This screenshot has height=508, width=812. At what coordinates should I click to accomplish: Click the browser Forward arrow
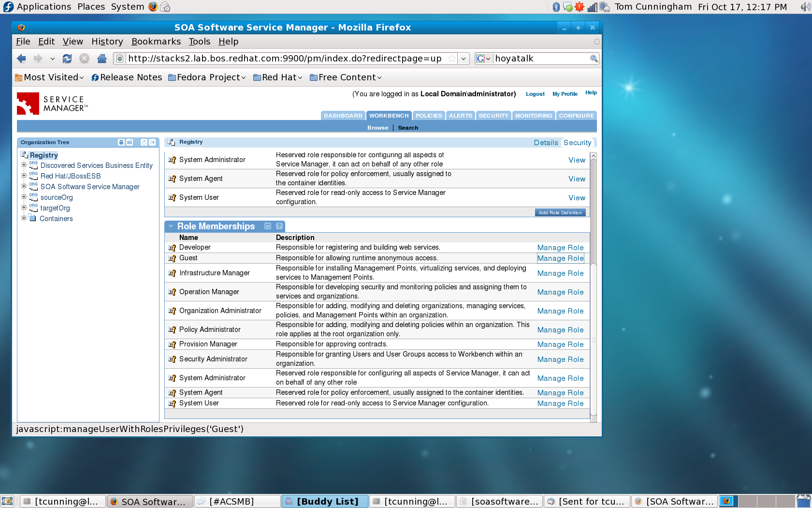38,59
